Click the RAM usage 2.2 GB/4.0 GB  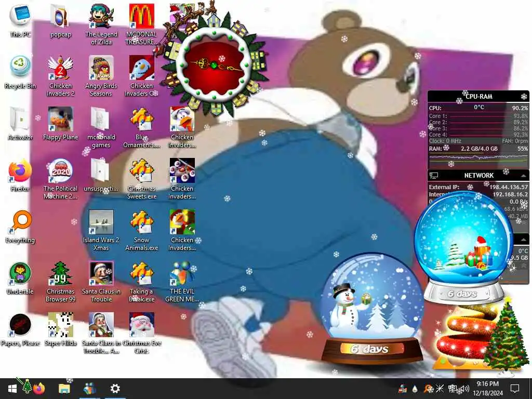click(x=479, y=149)
